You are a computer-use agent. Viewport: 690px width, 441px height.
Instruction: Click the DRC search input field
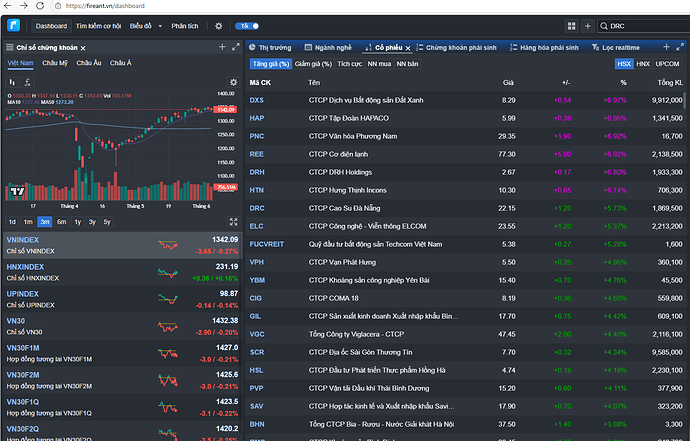click(x=640, y=25)
